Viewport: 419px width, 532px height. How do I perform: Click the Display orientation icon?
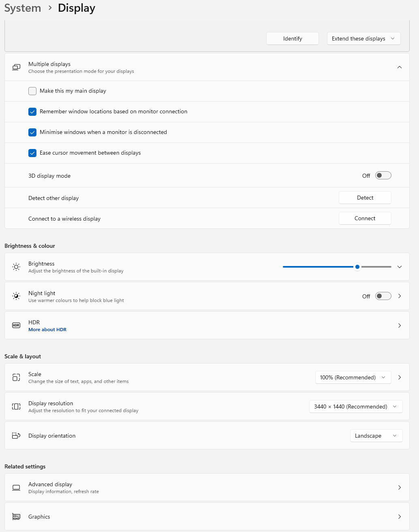pos(16,436)
